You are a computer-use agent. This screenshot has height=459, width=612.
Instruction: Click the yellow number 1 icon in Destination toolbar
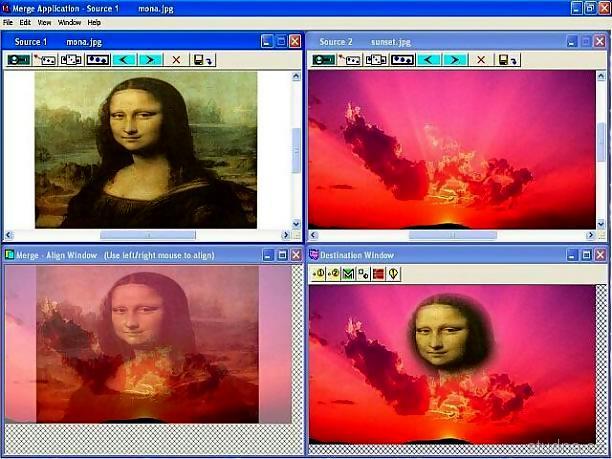click(318, 274)
